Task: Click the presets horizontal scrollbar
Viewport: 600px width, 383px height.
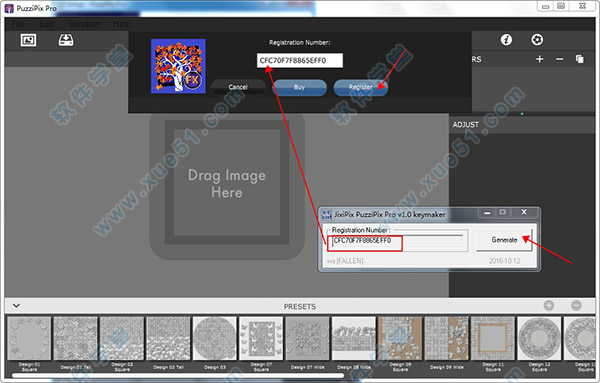Action: (x=178, y=376)
